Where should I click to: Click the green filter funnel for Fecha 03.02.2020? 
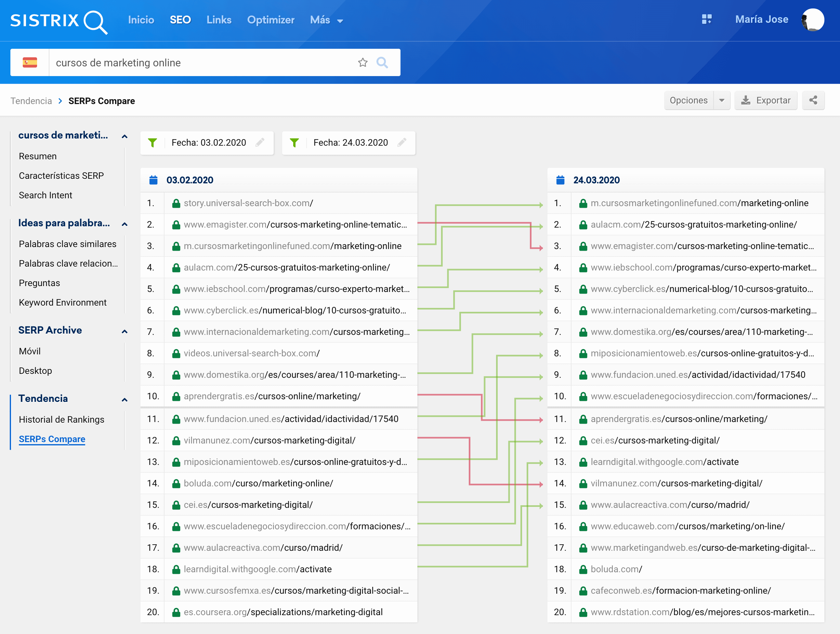point(152,142)
